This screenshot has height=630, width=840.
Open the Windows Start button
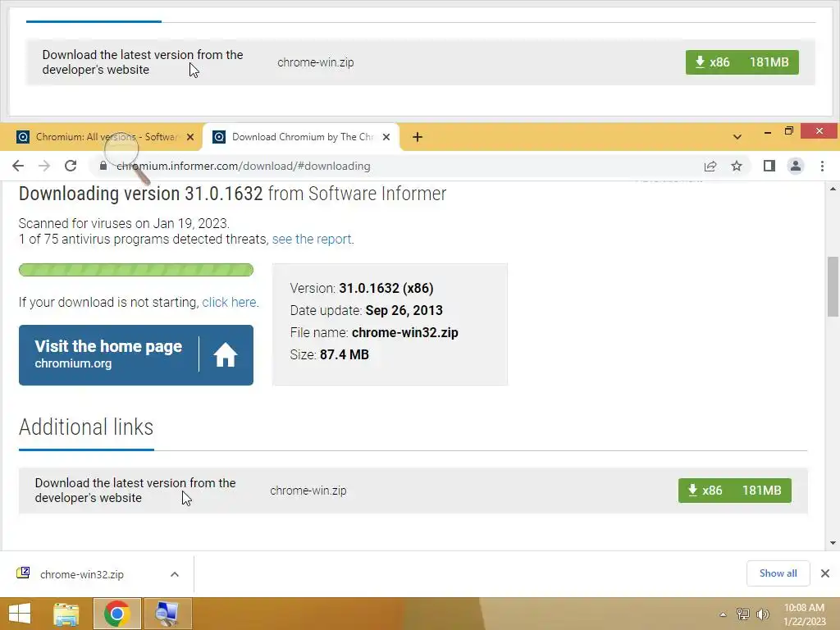pyautogui.click(x=20, y=614)
